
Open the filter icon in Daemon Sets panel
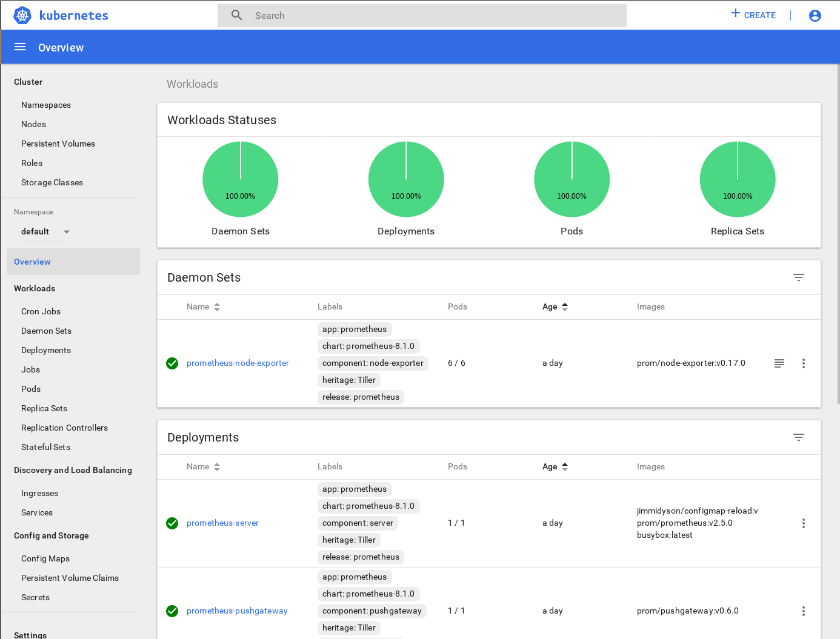click(799, 277)
